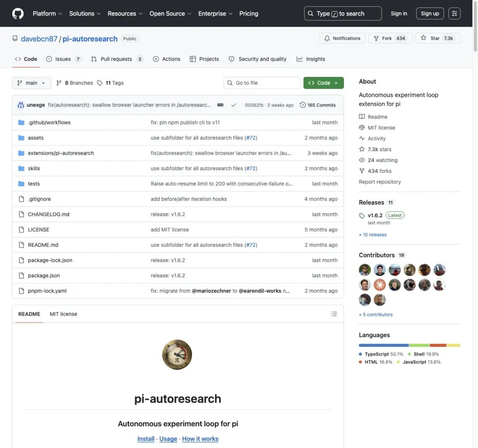Click the scale icon beside MIT license

[x=362, y=128]
